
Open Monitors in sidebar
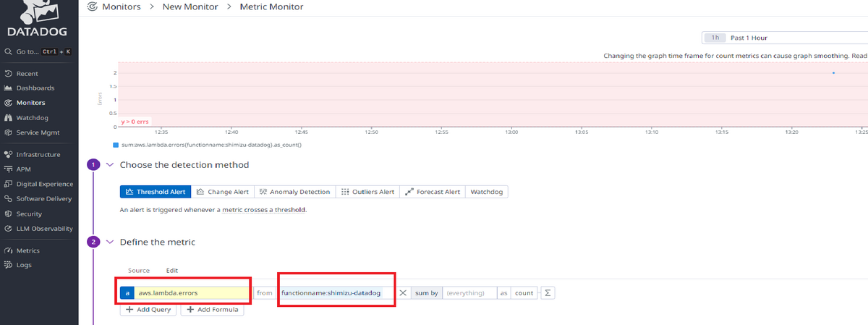(x=25, y=103)
